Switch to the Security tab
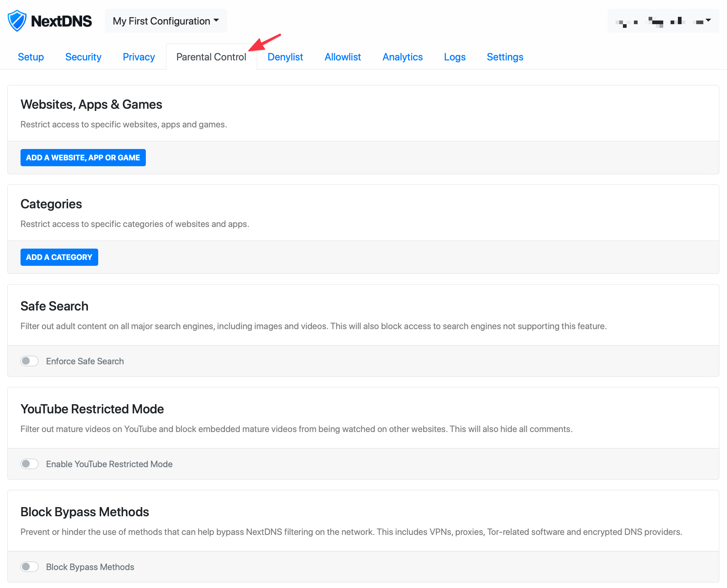Screen dimensions: 727x588 (x=83, y=57)
